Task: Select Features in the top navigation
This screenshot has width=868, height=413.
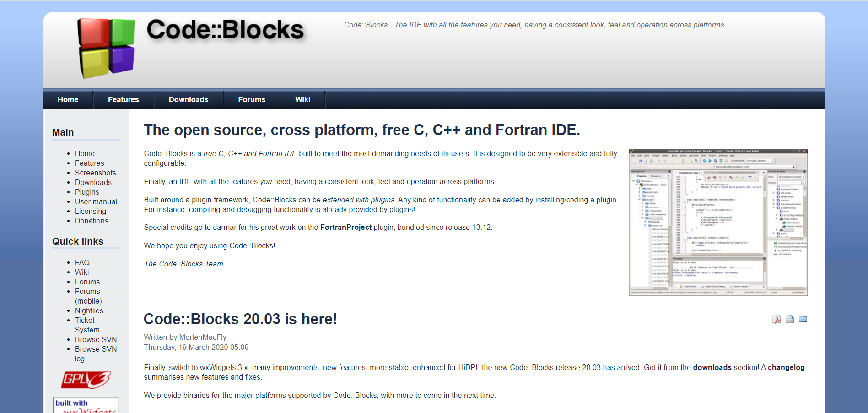Action: point(123,99)
